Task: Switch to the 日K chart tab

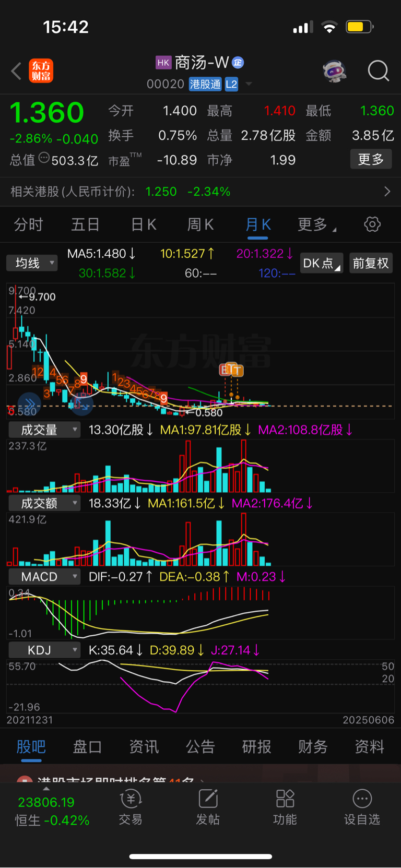Action: tap(144, 225)
